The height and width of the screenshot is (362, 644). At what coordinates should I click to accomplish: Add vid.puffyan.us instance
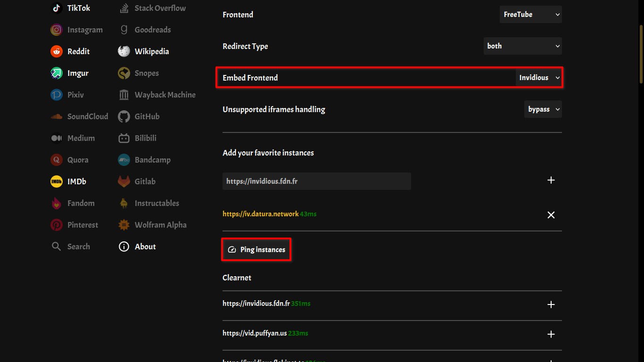(551, 334)
